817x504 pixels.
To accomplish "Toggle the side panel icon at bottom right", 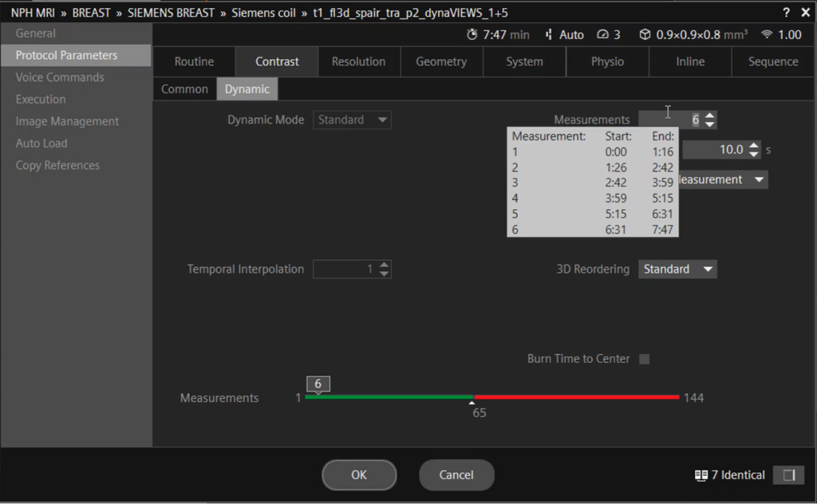I will (788, 475).
